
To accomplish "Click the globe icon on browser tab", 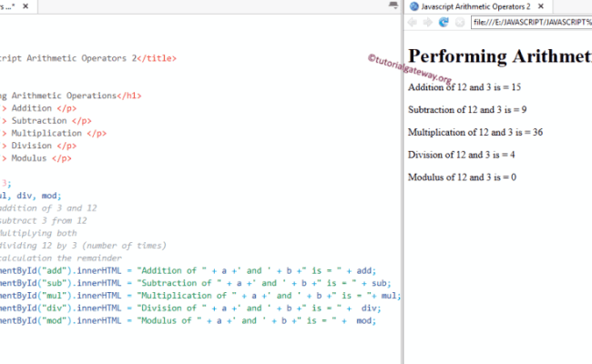I will (x=414, y=6).
